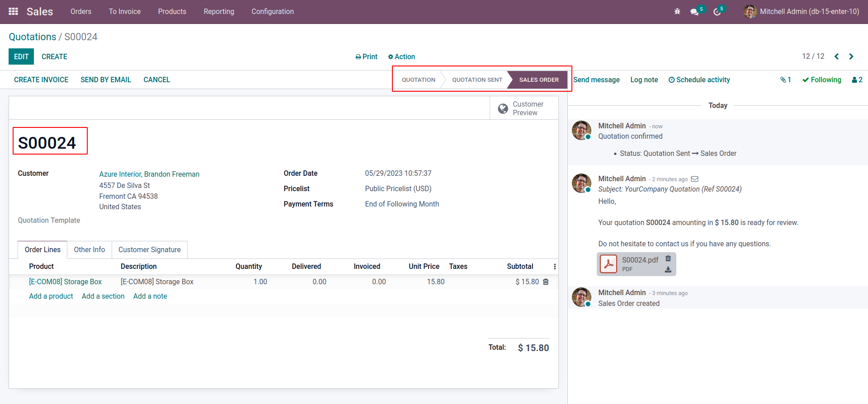Click Mitchell Admin avatar on Sales Order created

tap(581, 297)
